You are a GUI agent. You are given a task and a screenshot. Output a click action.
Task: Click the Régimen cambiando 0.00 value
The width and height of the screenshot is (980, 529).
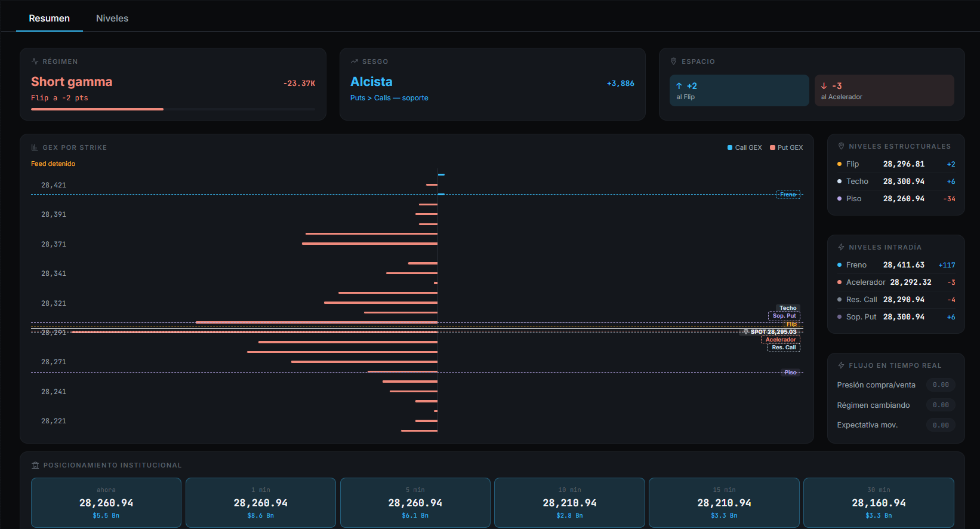pos(941,405)
